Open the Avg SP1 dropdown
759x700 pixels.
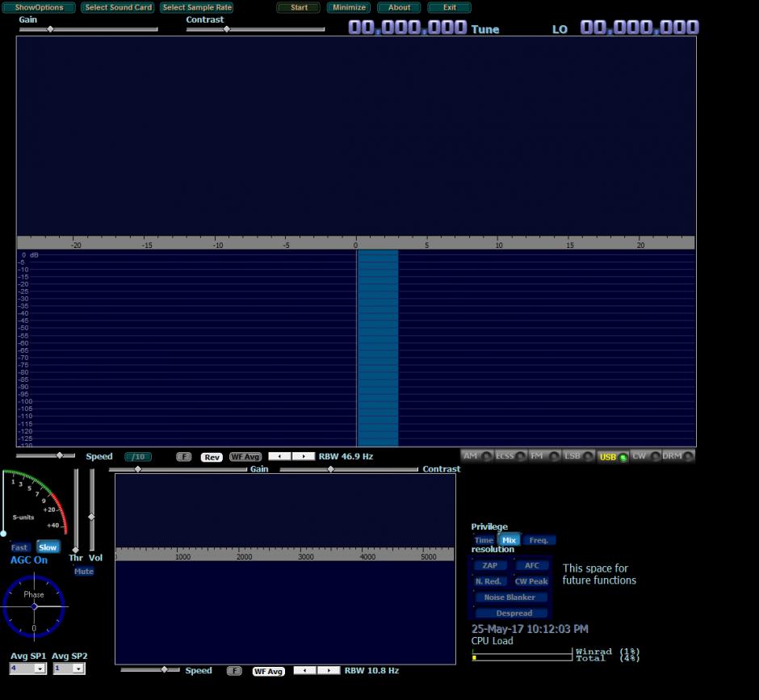40,669
